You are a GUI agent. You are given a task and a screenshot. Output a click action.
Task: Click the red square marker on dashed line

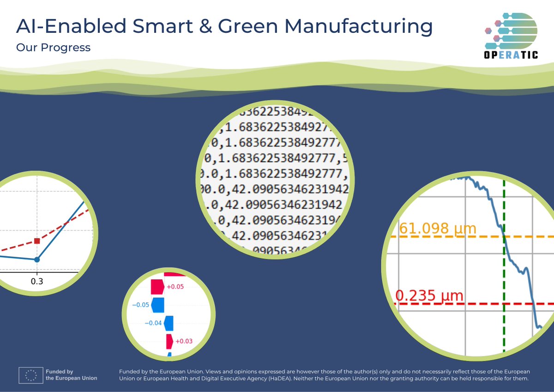pos(37,241)
